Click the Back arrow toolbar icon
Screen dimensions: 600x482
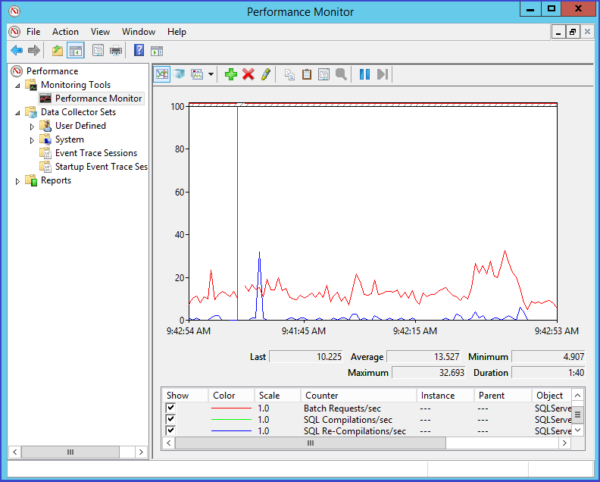click(17, 50)
